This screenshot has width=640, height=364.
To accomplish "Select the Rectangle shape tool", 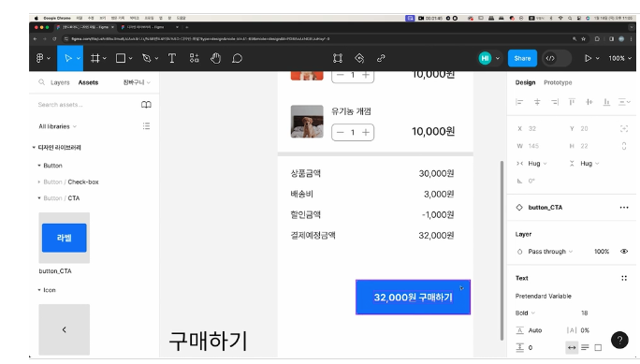I will [x=121, y=58].
